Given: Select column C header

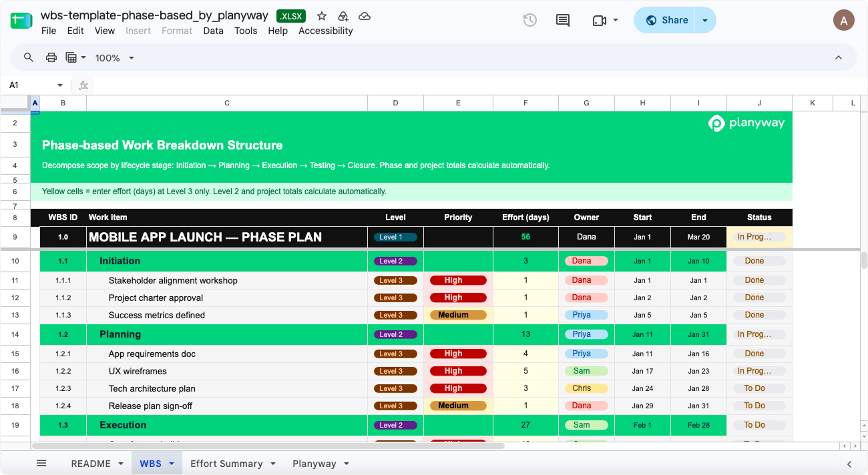Looking at the screenshot, I should (x=227, y=103).
